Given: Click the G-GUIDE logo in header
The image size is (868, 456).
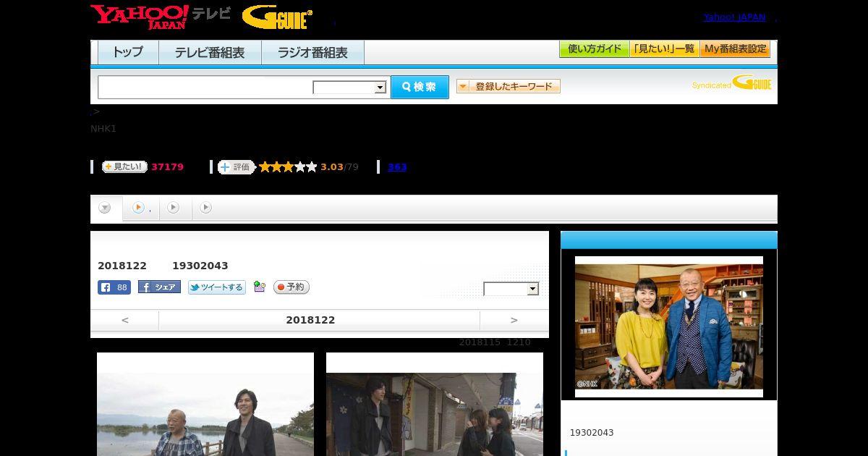Looking at the screenshot, I should [277, 17].
